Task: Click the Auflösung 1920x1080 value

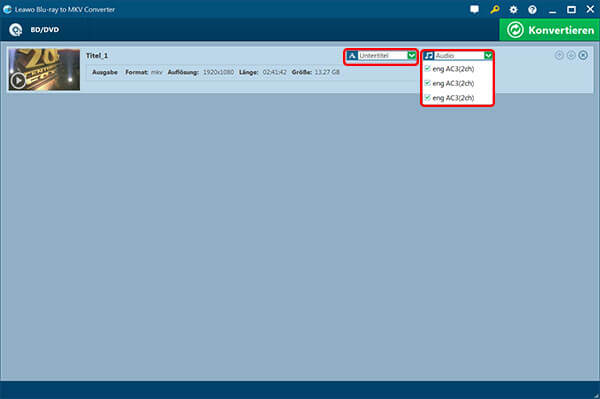Action: (x=218, y=72)
